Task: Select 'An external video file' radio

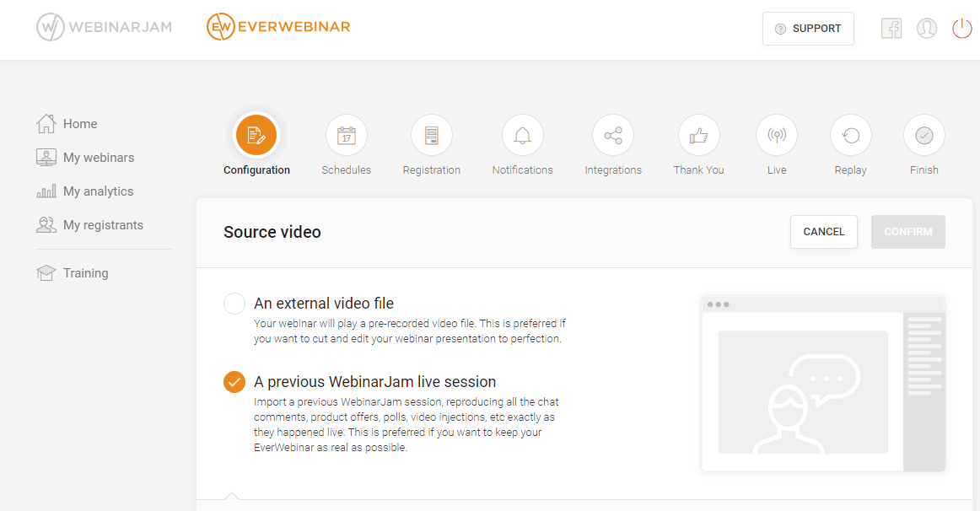Action: pos(234,304)
